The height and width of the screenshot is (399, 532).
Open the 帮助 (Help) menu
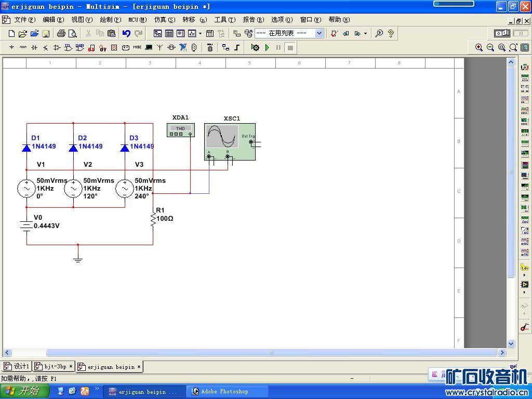[x=339, y=20]
